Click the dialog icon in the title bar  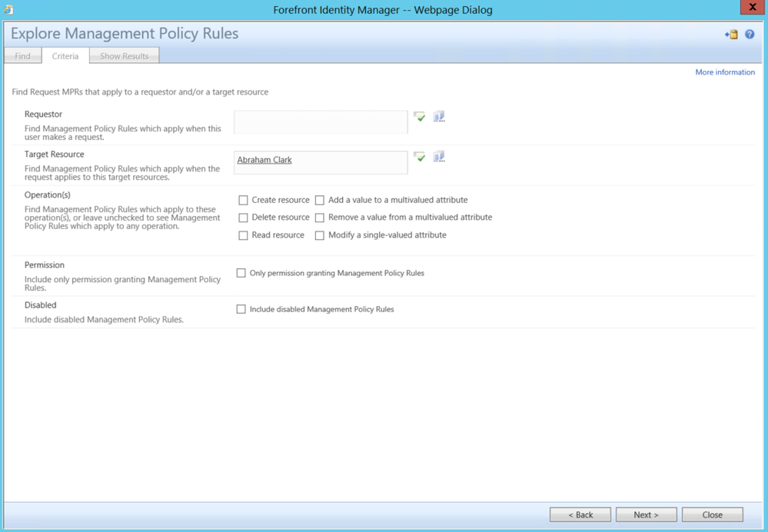(8, 9)
